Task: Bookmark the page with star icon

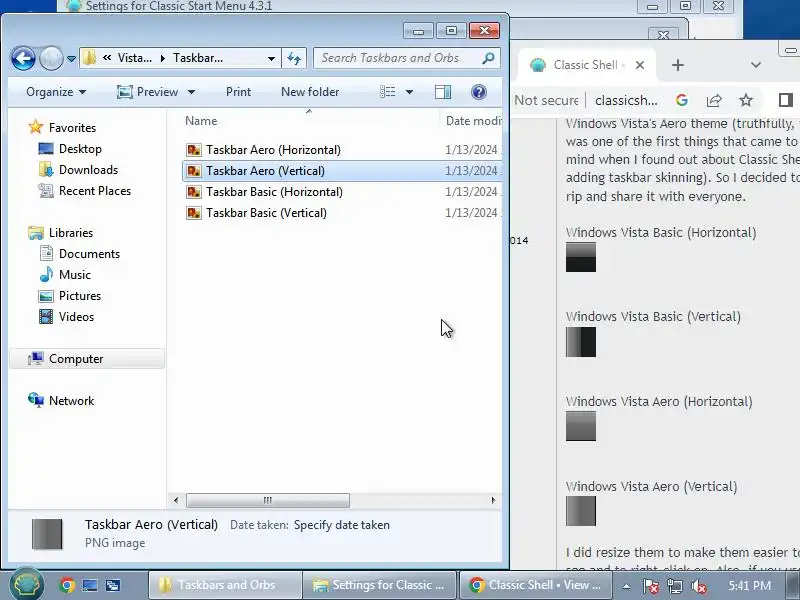Action: tap(746, 100)
